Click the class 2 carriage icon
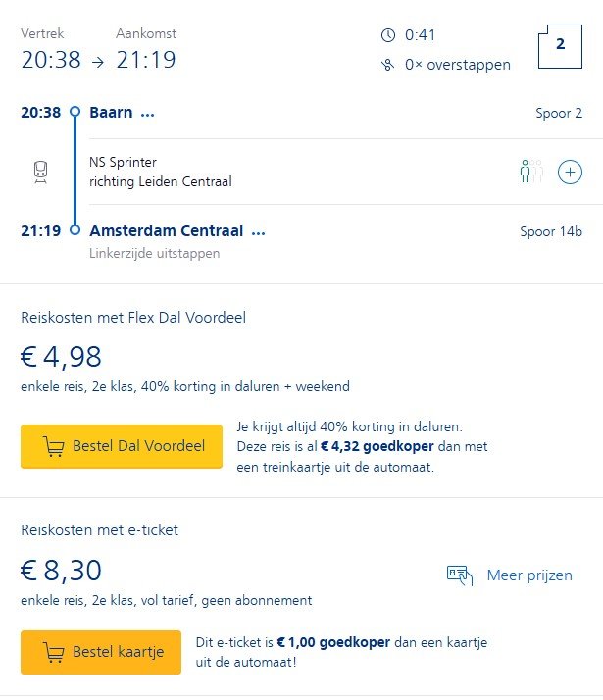 (x=560, y=45)
